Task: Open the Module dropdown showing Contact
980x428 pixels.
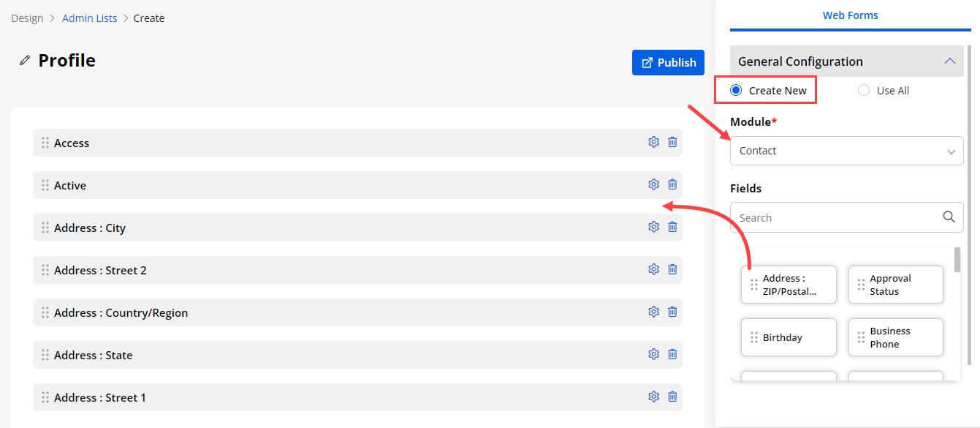Action: click(x=846, y=151)
